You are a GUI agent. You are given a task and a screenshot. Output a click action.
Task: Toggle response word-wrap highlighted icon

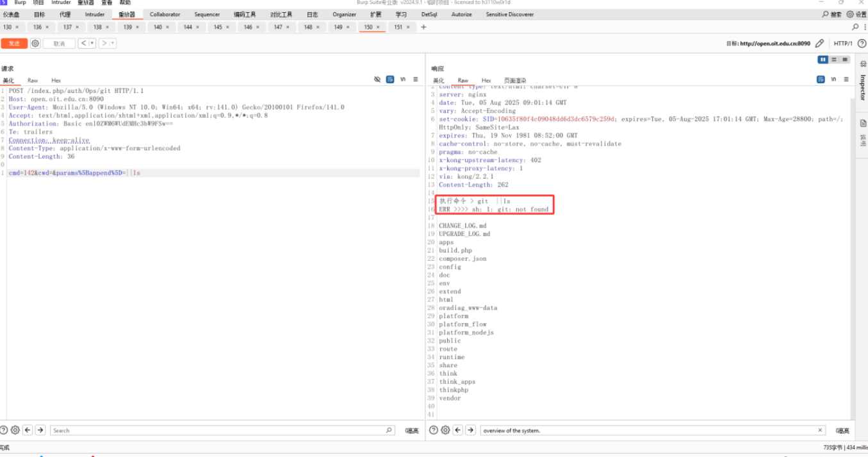coord(821,79)
